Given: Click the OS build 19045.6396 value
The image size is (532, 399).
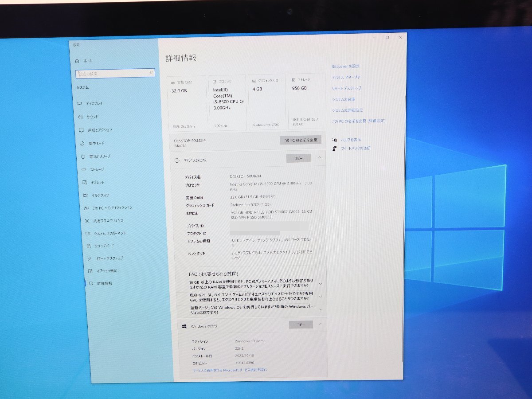Looking at the screenshot, I should 245,363.
